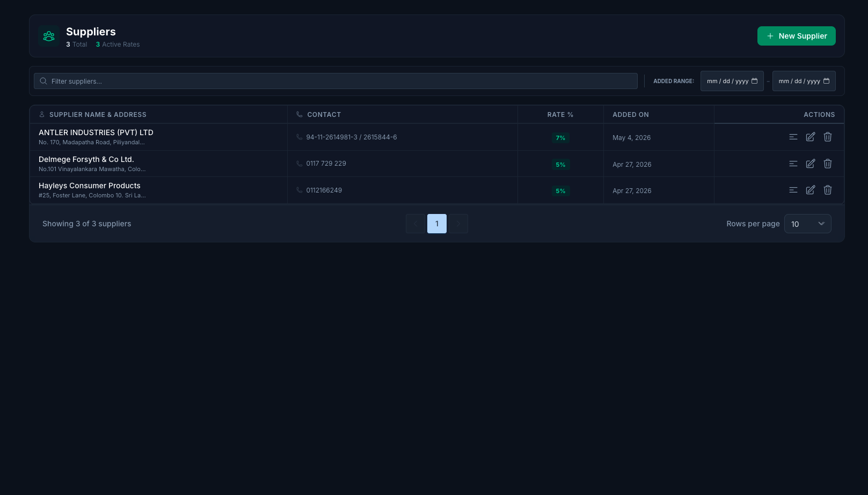Image resolution: width=868 pixels, height=495 pixels.
Task: Click ANTLER INDUSTRIES (PVT) LTD name
Action: click(x=96, y=132)
